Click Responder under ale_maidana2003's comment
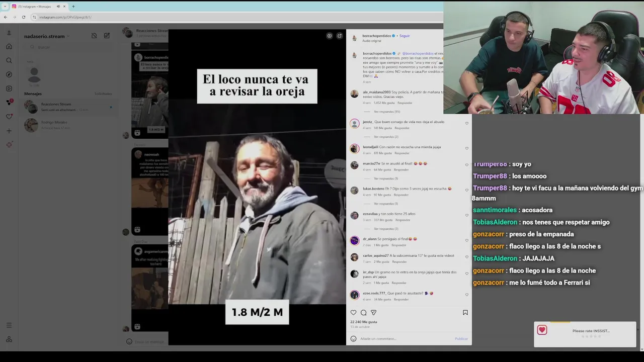This screenshot has width=644, height=362. [x=405, y=103]
